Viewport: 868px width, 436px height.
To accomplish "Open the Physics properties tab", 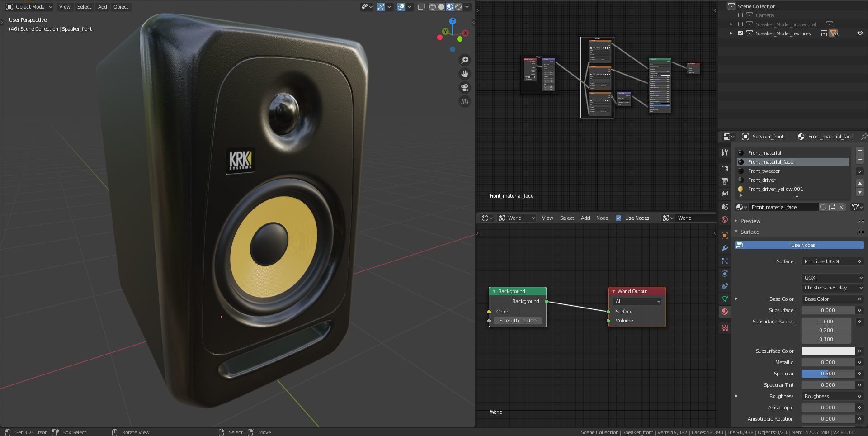I will click(725, 274).
